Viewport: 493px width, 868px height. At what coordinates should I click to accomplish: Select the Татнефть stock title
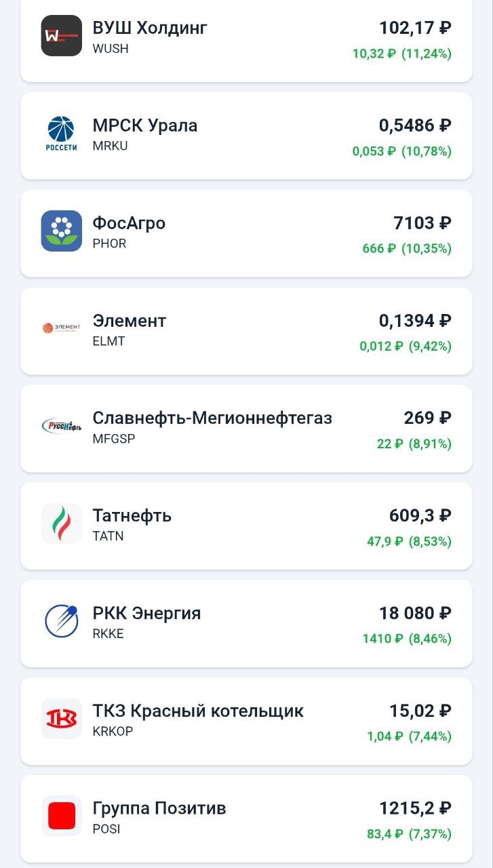(x=132, y=515)
